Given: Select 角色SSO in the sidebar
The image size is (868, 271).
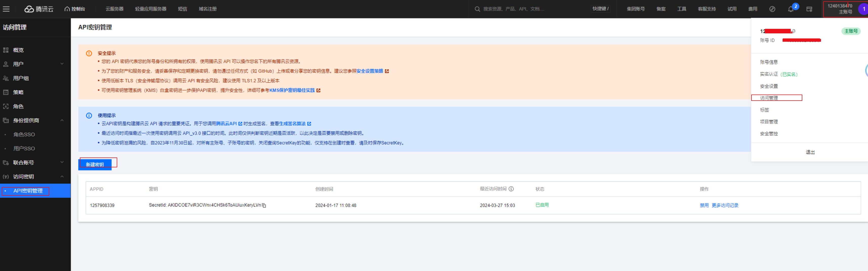Looking at the screenshot, I should [24, 134].
